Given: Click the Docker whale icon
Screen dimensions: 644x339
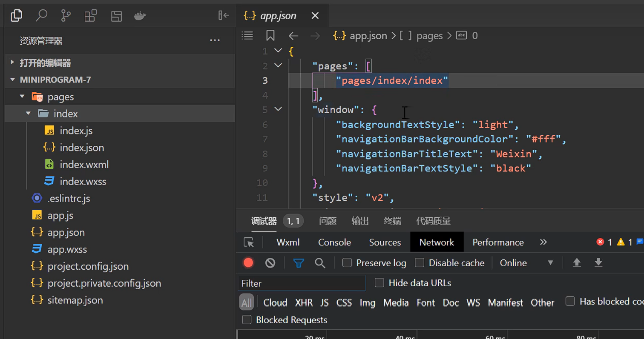Looking at the screenshot, I should pyautogui.click(x=140, y=16).
